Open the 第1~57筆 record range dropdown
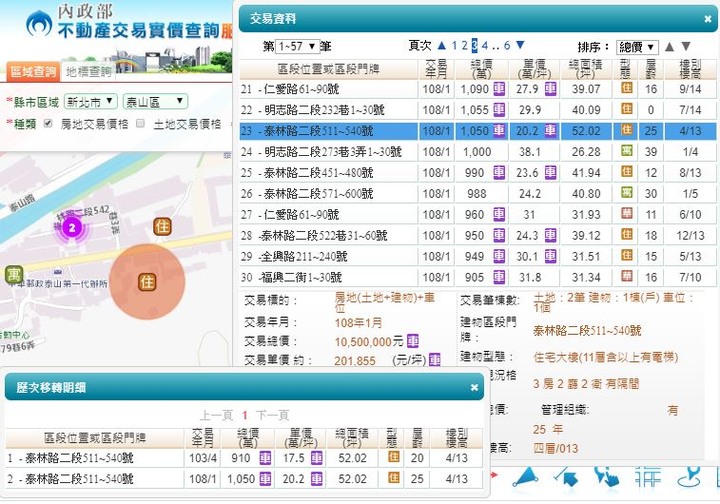The width and height of the screenshot is (720, 504). coord(298,46)
